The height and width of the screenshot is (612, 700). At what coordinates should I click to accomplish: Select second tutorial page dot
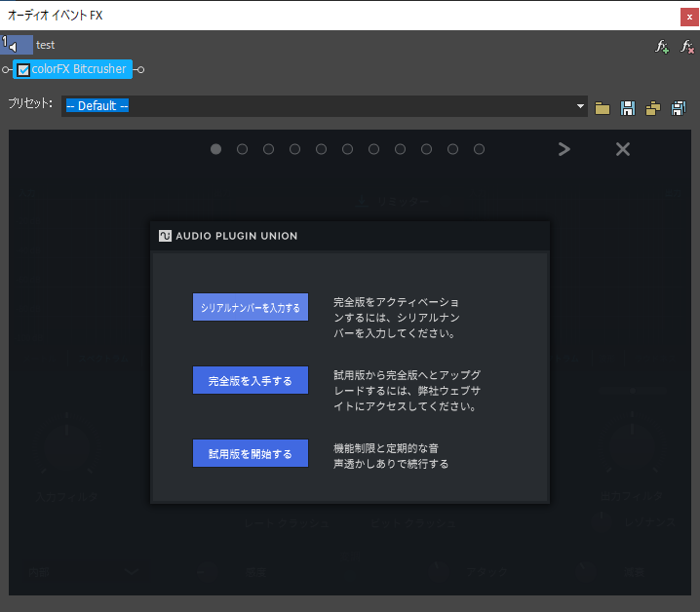coord(242,149)
